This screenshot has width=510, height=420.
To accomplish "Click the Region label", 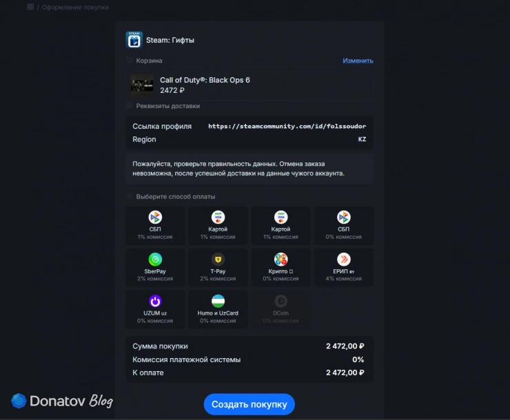I will point(144,139).
